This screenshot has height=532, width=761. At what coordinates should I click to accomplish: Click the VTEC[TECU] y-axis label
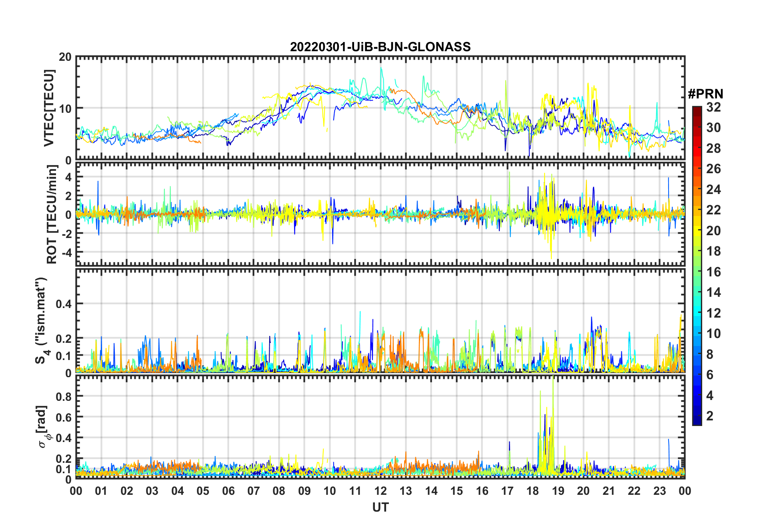click(49, 108)
